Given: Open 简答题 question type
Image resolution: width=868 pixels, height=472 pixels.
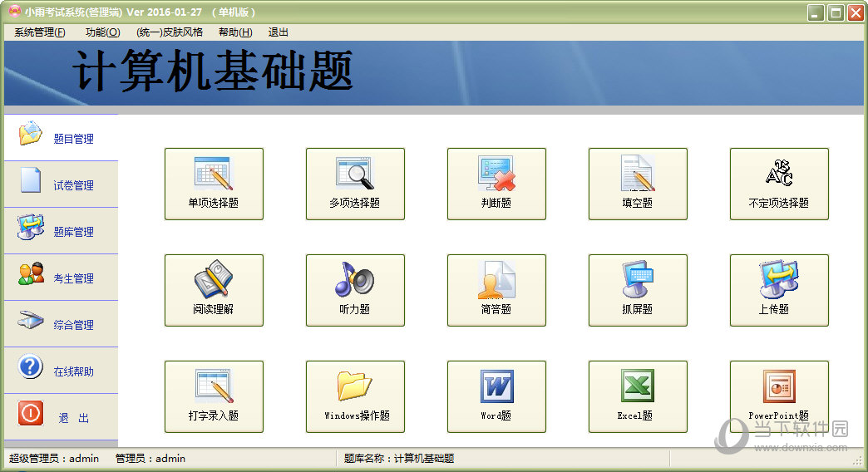Looking at the screenshot, I should [x=496, y=290].
